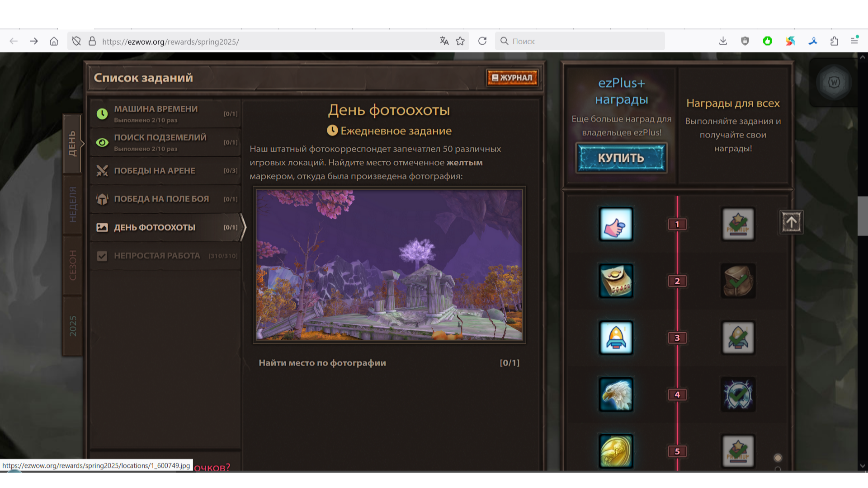Screen dimensions: 868x488
Task: Select the claimed free reward at level 1
Action: tap(738, 224)
